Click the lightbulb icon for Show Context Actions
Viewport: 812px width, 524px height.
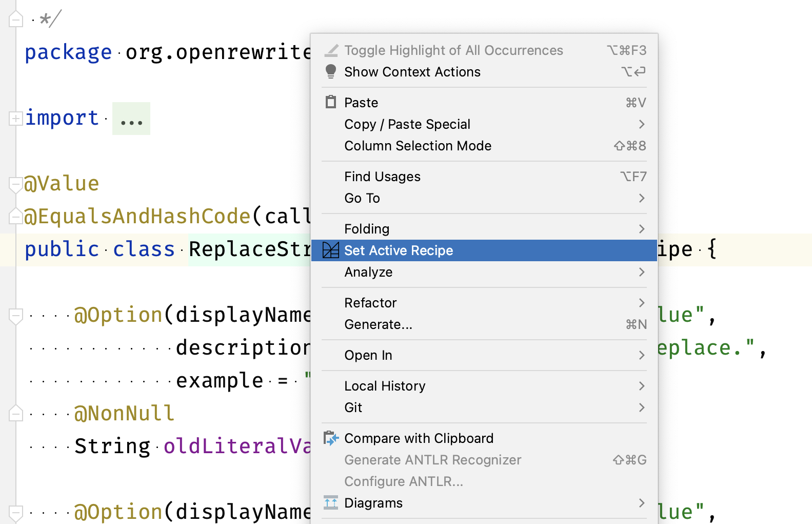pyautogui.click(x=331, y=72)
